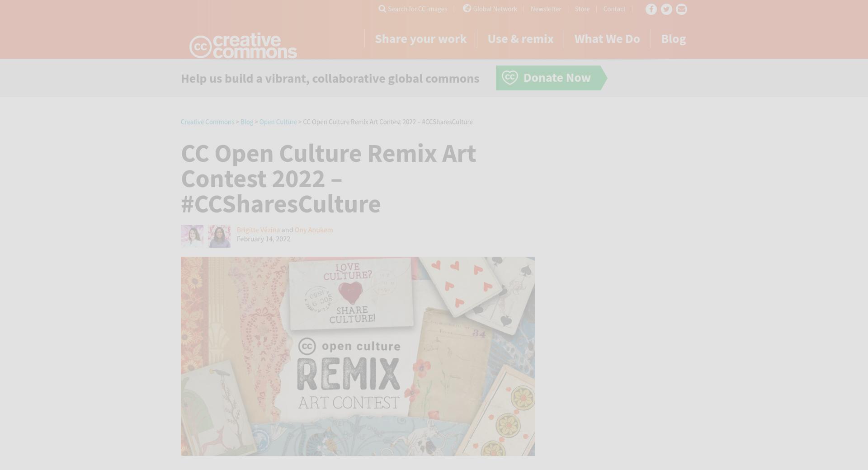Open the Use & remix menu
The image size is (868, 470).
(x=520, y=39)
